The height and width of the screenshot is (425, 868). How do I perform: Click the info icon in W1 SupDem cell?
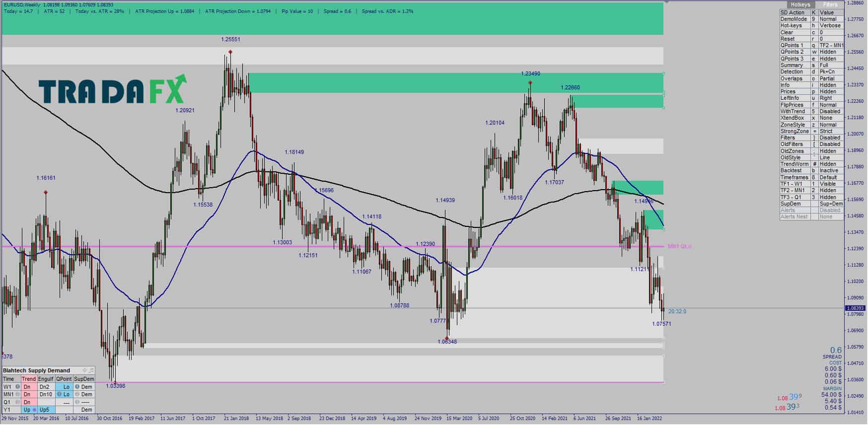77,387
